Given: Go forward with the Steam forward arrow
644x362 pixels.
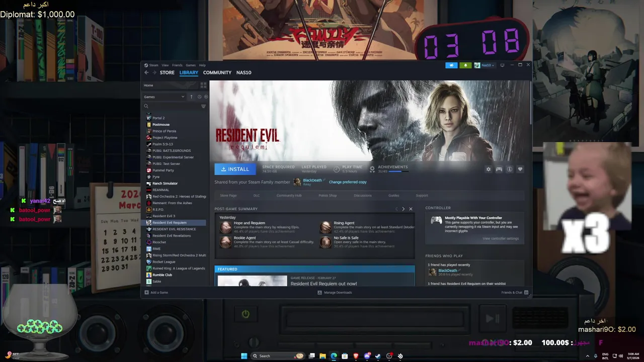Looking at the screenshot, I should click(x=154, y=72).
